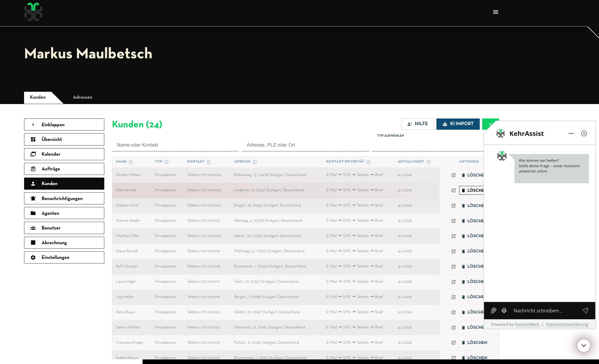Send chat message with paper plane icon
The image size is (599, 364).
coord(585,311)
